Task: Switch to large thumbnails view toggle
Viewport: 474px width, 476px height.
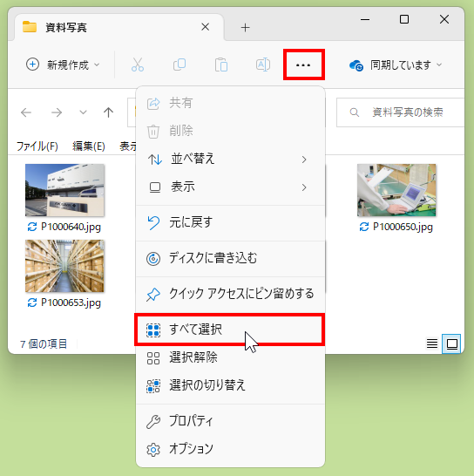Action: point(451,343)
